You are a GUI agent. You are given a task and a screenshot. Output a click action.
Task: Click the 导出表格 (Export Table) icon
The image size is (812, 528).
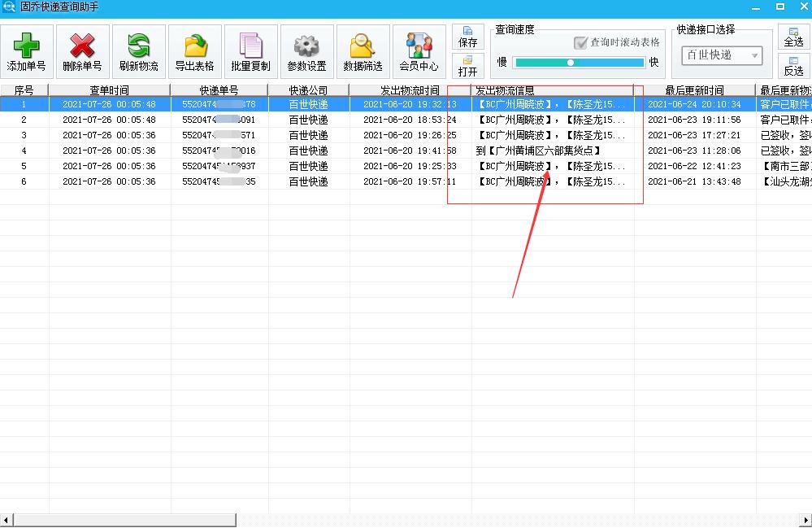(x=194, y=50)
